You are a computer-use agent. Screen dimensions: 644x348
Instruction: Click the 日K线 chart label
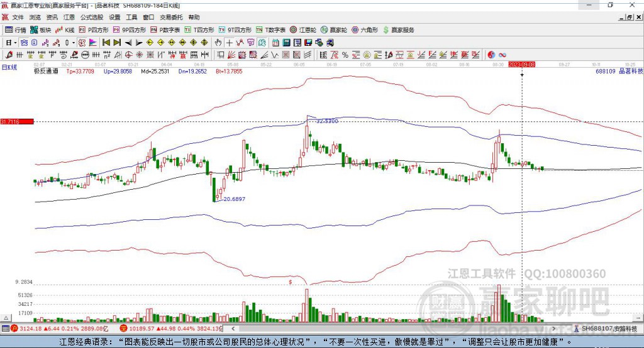pyautogui.click(x=9, y=67)
